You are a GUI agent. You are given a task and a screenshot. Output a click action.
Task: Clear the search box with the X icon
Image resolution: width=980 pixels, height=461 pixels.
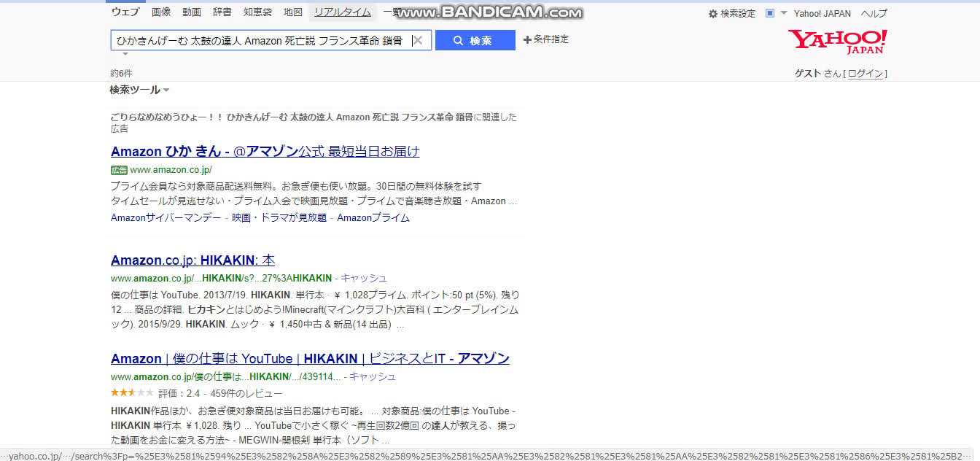point(418,41)
